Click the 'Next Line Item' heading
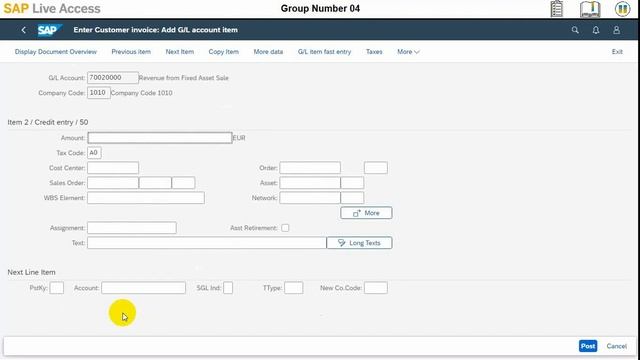 pos(31,272)
